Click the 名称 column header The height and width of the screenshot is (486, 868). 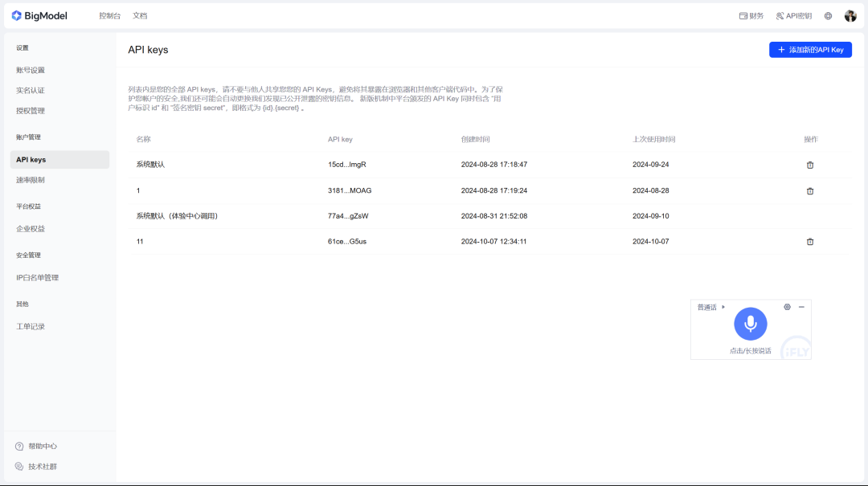(143, 140)
